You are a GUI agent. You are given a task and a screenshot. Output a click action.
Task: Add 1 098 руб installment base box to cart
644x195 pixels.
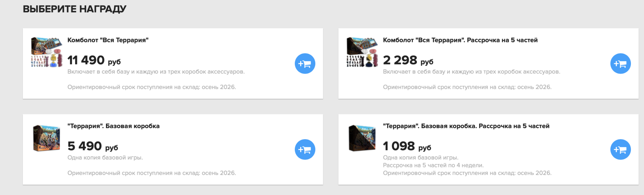[x=621, y=150]
